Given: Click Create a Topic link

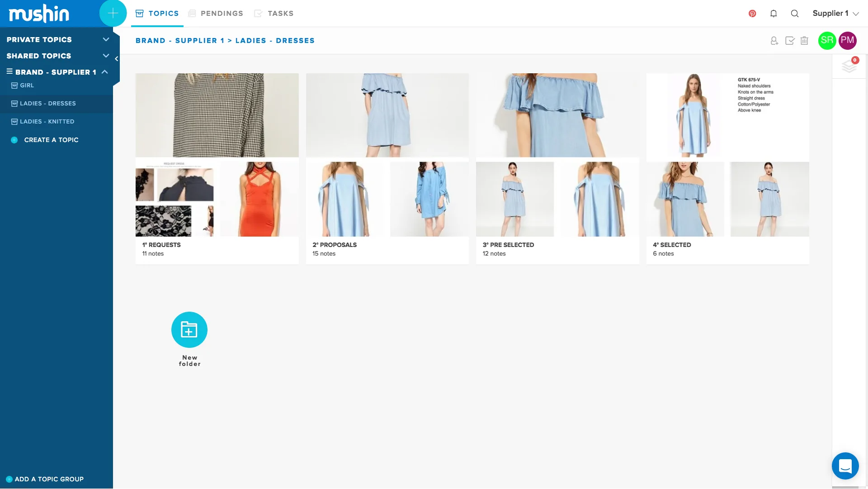Looking at the screenshot, I should click(x=51, y=140).
